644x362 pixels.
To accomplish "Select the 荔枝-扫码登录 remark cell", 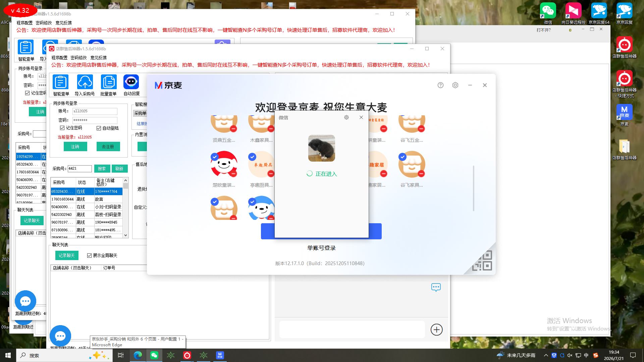I will coord(108,215).
